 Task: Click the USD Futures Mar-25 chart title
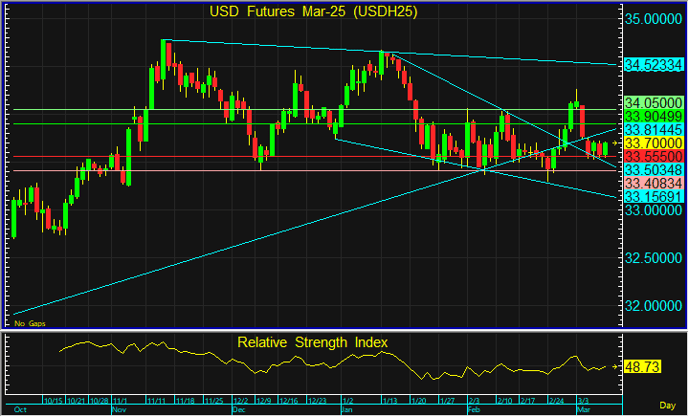pyautogui.click(x=313, y=12)
